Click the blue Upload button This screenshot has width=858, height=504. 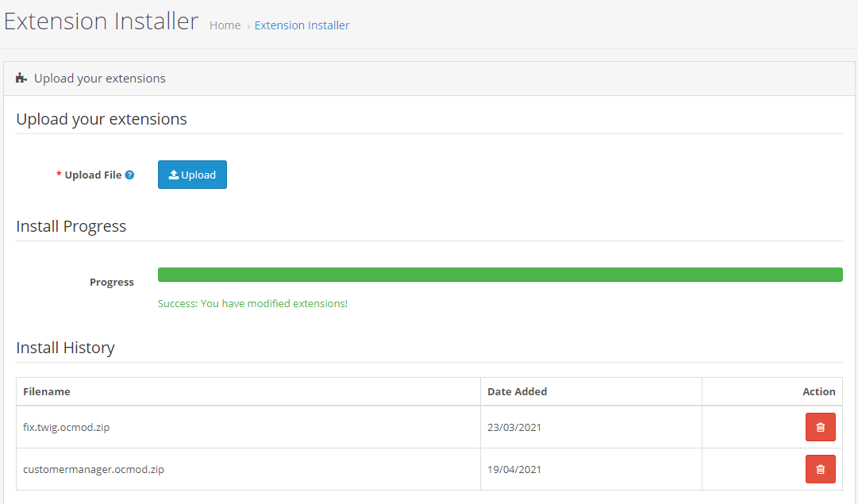[192, 175]
